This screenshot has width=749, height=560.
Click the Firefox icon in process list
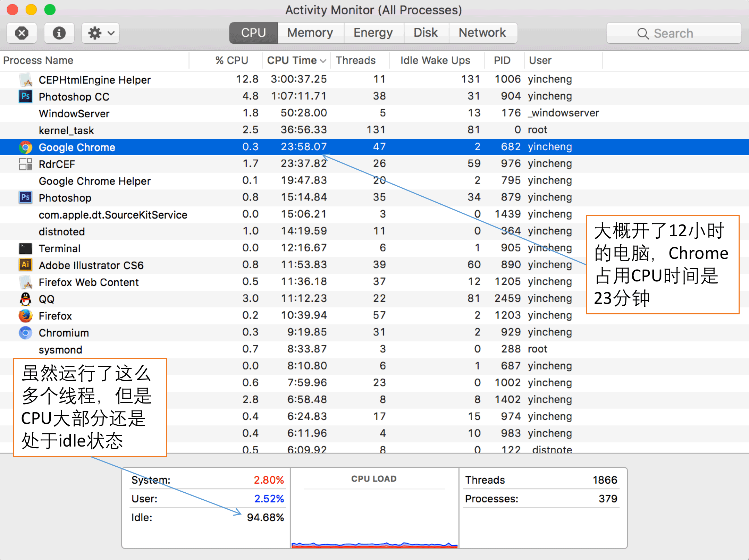pos(25,316)
